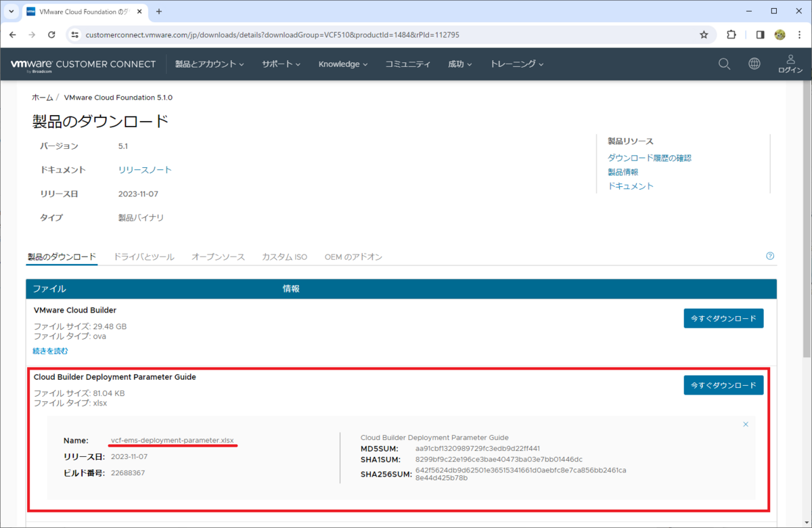This screenshot has width=812, height=528.
Task: Open the Chrome extensions puzzle icon
Action: 731,35
